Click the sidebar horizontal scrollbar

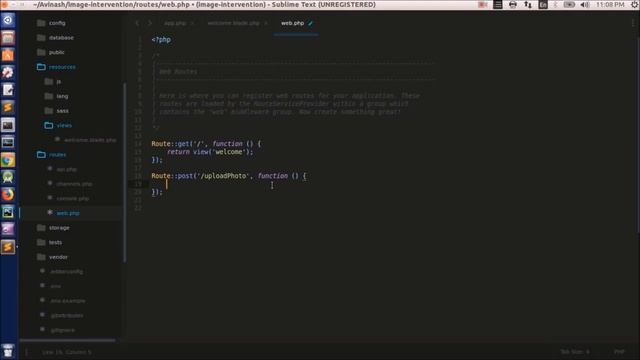point(68,340)
